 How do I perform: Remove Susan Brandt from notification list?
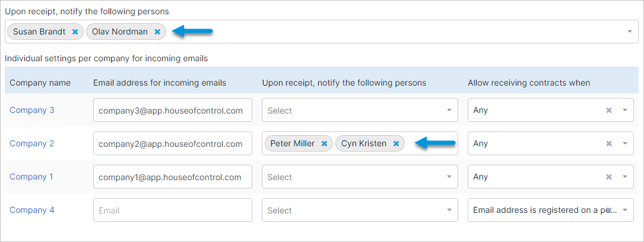click(75, 32)
